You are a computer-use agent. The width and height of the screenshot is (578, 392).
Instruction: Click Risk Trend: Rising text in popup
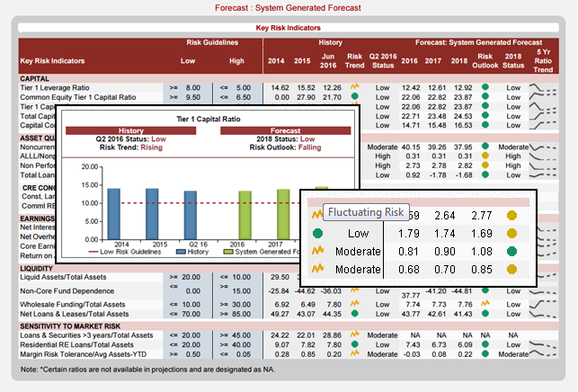point(131,147)
